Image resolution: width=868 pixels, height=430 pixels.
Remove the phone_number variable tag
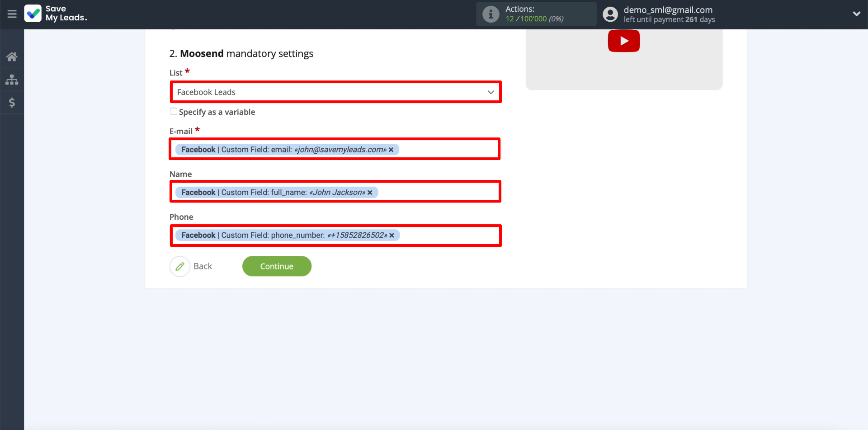pos(392,235)
